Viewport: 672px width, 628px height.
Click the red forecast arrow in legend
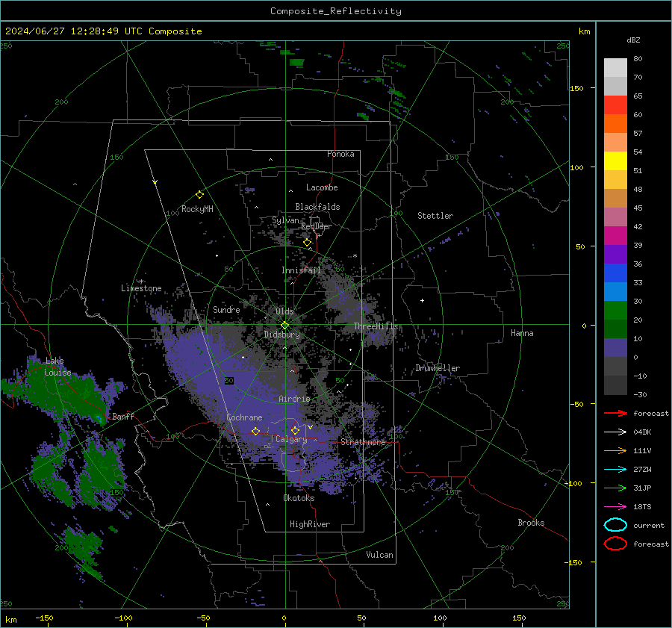tap(615, 413)
